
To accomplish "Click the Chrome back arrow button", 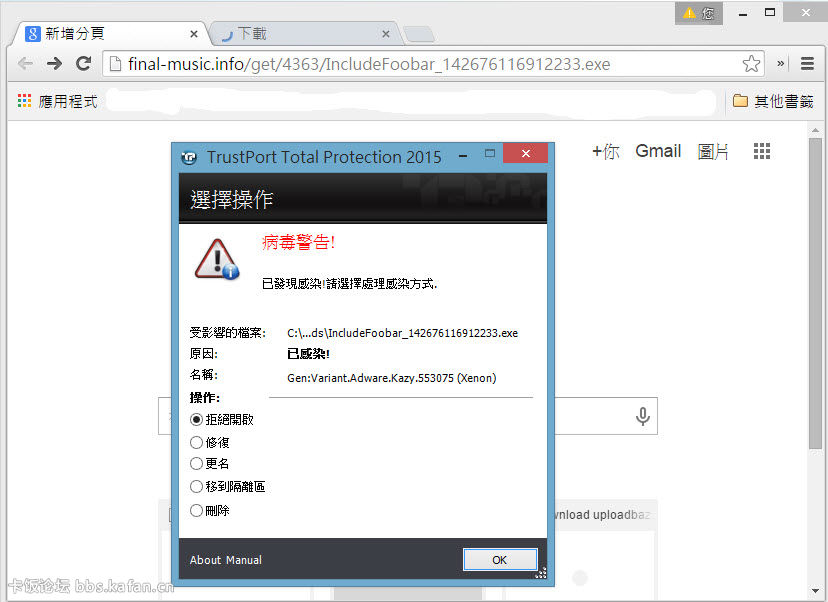I will pyautogui.click(x=25, y=64).
